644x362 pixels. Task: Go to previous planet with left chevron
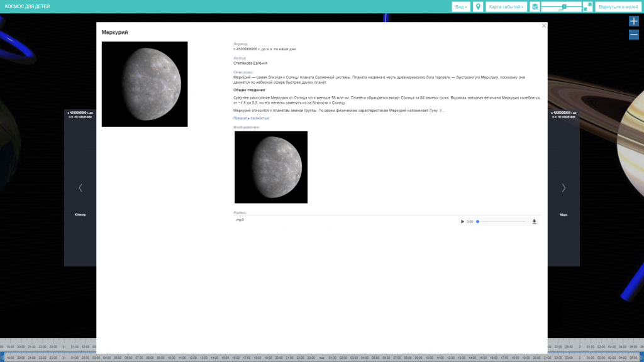[80, 188]
